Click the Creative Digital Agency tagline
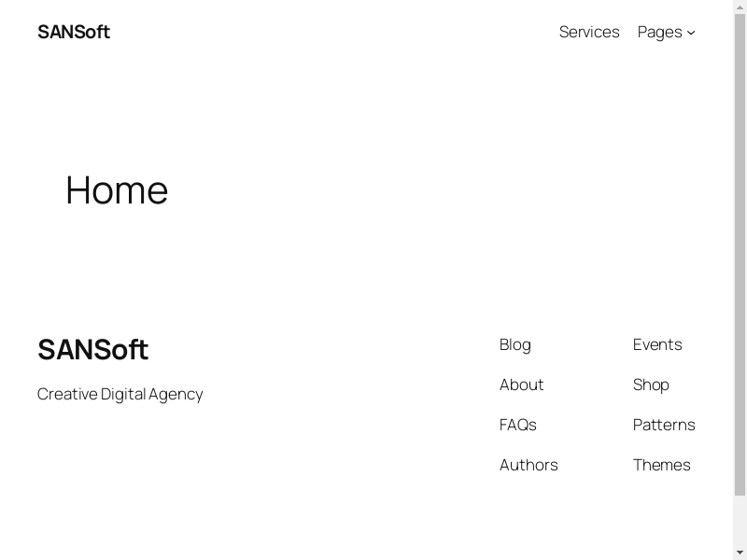The width and height of the screenshot is (747, 560). 120,394
